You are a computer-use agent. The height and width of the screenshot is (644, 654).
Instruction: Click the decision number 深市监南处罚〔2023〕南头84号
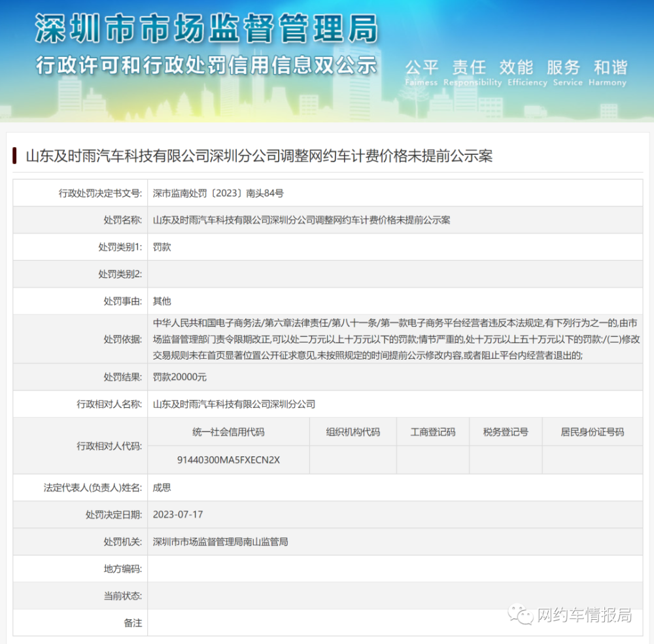218,193
